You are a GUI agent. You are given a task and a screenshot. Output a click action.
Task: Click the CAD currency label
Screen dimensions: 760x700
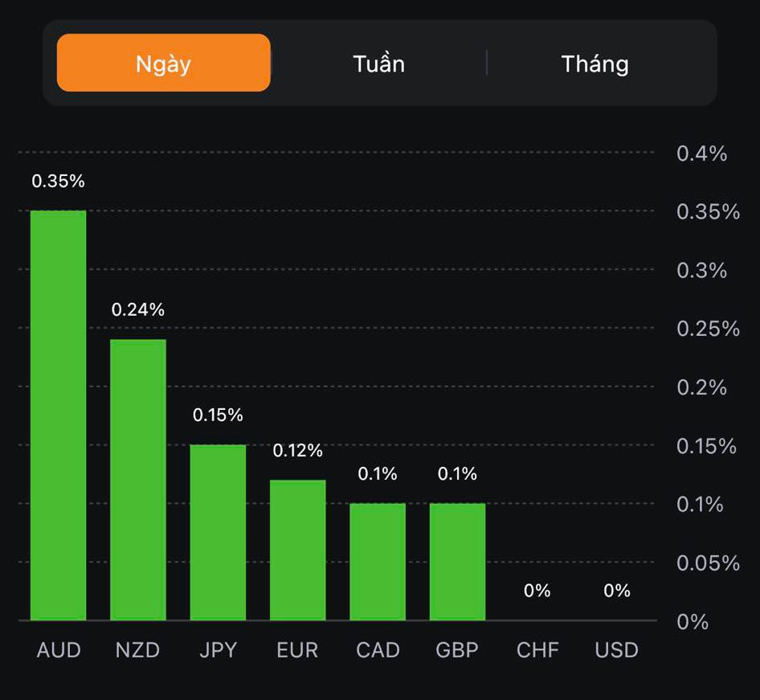tap(378, 650)
